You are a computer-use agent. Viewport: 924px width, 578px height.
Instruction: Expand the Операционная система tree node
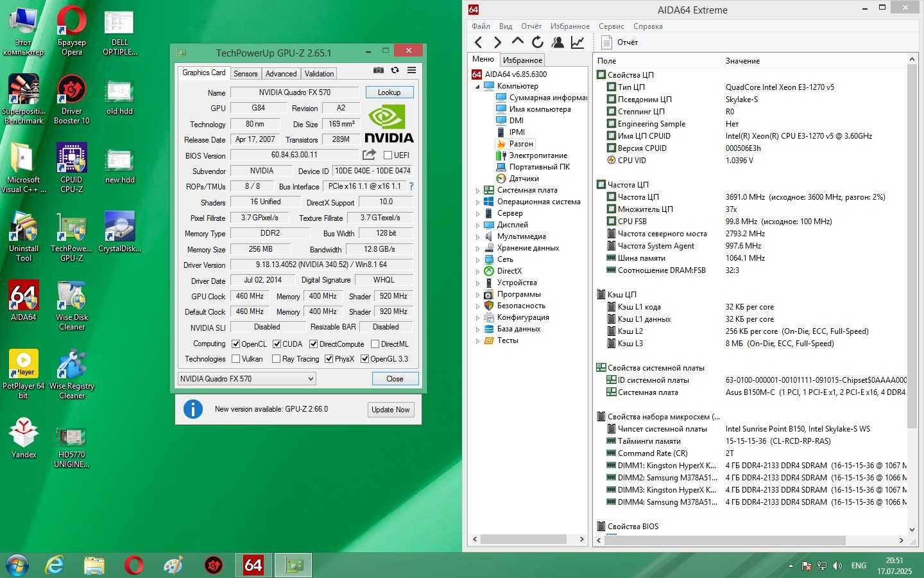(x=477, y=202)
